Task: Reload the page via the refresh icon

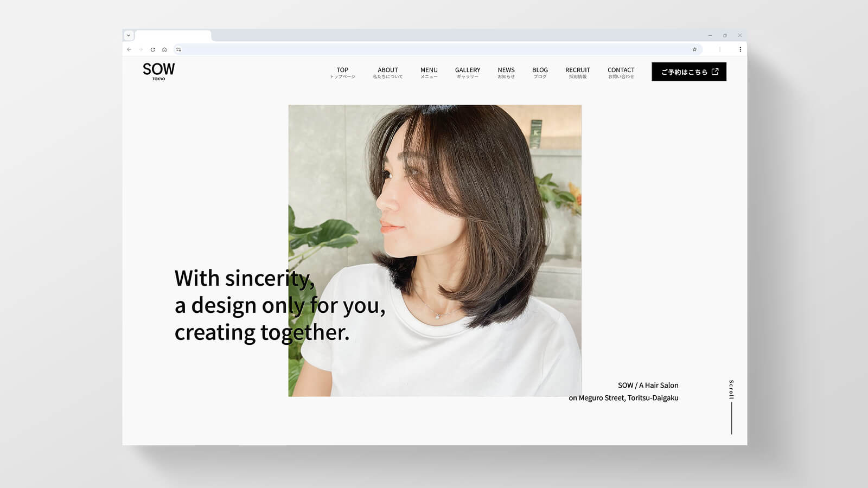Action: 152,49
